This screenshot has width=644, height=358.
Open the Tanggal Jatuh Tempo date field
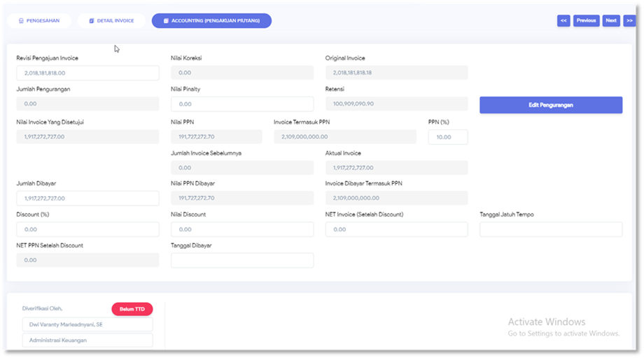551,229
